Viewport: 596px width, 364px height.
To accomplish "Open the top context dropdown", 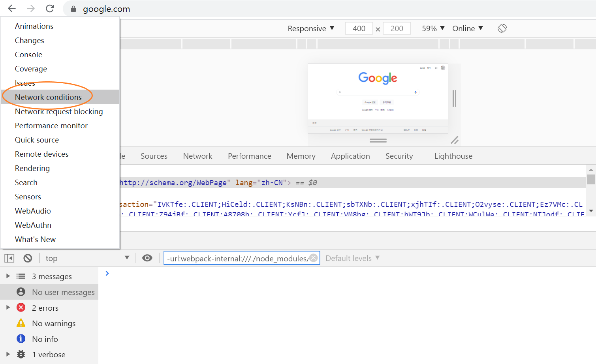I will [x=87, y=258].
